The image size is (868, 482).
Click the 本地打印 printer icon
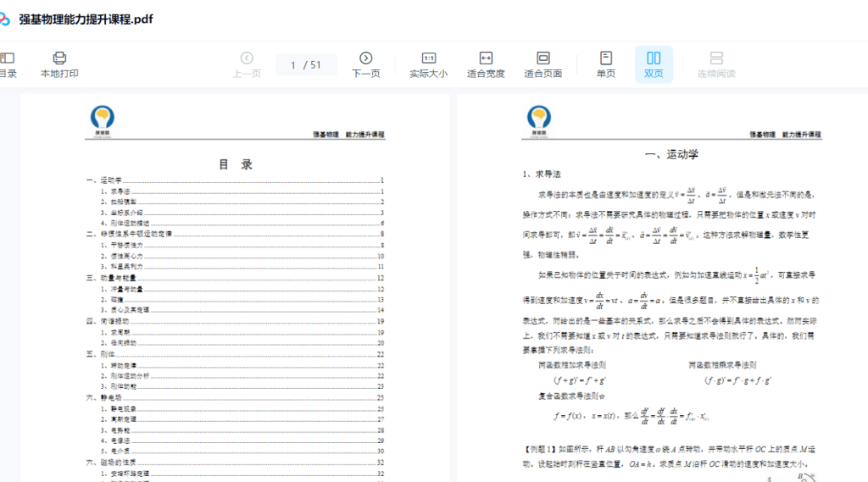(59, 58)
